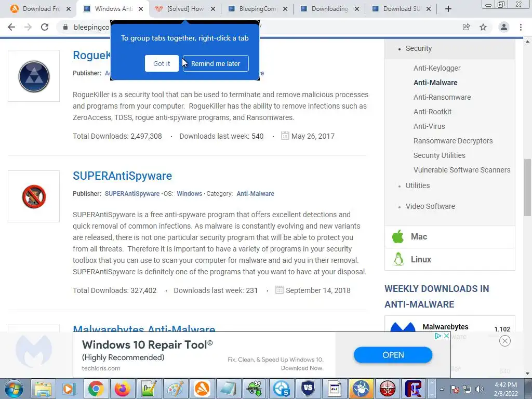Select the Security category in the sidebar
This screenshot has width=532, height=399.
click(x=419, y=48)
